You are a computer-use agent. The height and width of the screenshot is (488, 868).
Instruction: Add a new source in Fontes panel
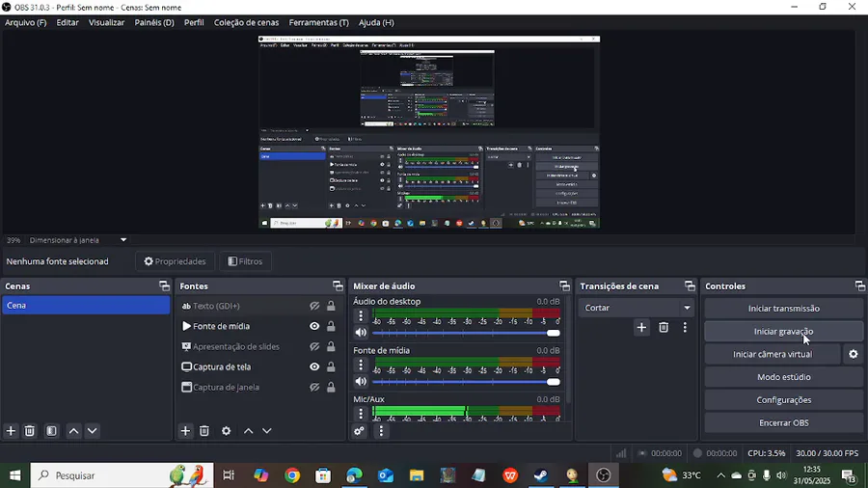(185, 430)
